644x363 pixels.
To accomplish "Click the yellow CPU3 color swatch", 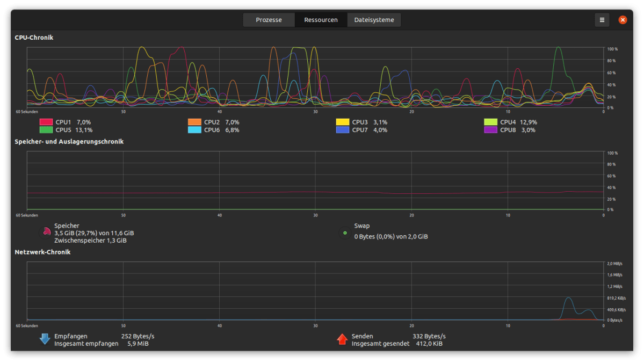I will 343,122.
